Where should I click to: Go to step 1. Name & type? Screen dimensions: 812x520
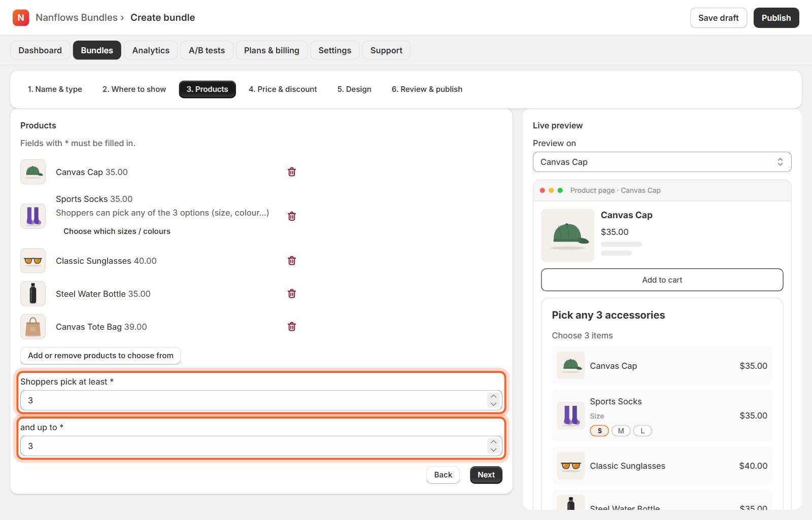[x=55, y=89]
